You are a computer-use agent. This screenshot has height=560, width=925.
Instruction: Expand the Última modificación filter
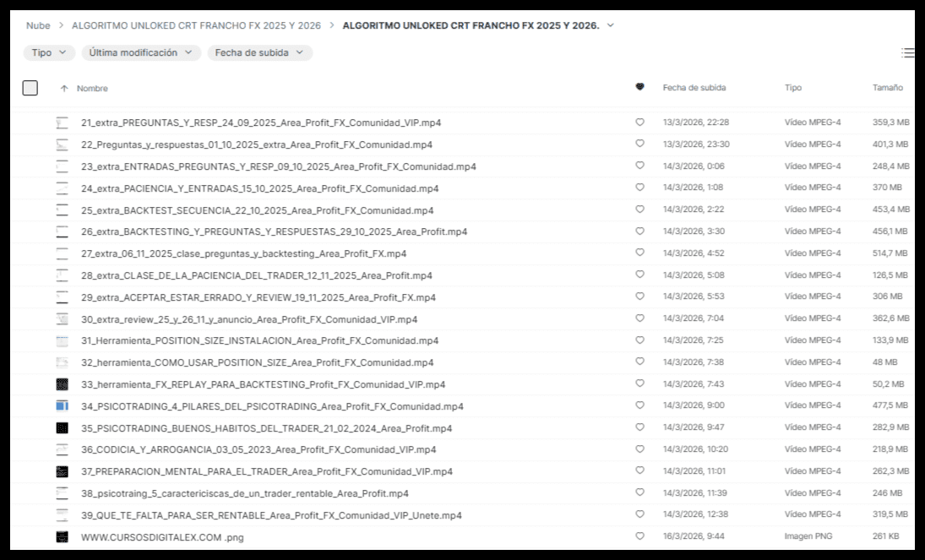[x=141, y=52]
